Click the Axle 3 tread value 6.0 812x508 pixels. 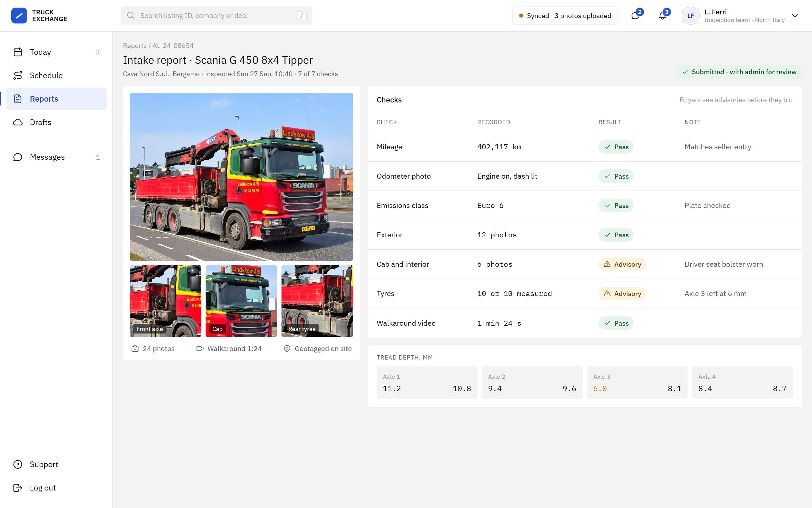tap(600, 389)
